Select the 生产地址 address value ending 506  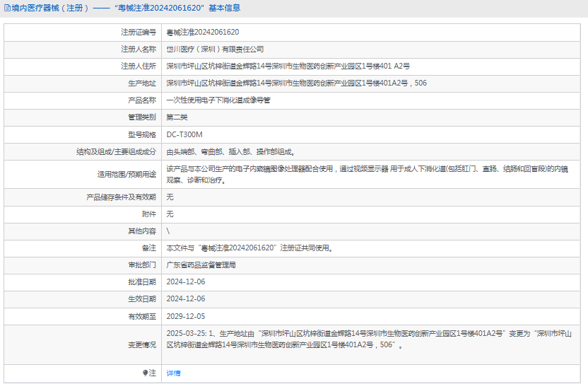point(297,83)
